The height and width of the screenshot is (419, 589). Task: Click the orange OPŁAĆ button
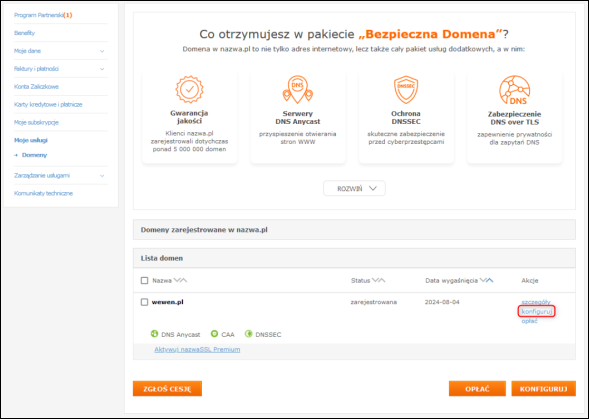point(477,389)
